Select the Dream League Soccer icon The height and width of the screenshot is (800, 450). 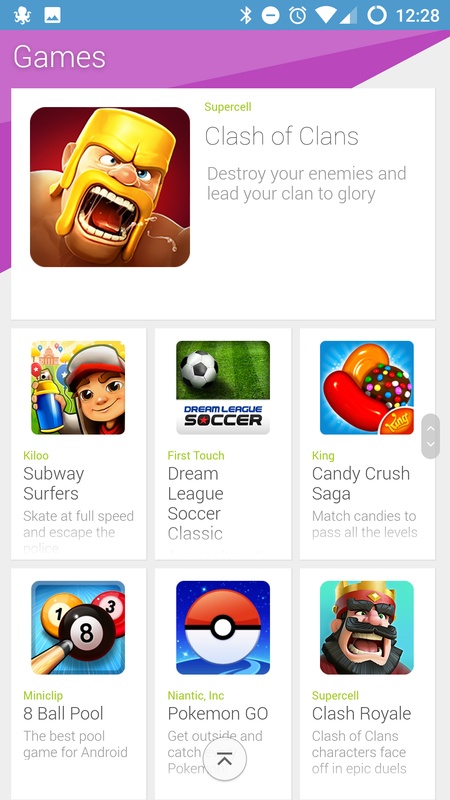click(x=223, y=388)
